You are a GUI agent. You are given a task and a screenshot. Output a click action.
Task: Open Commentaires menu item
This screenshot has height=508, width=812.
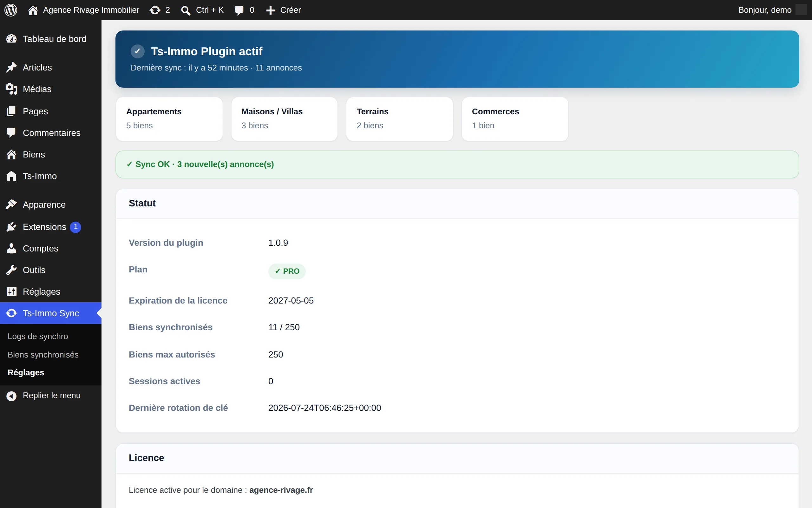[51, 133]
